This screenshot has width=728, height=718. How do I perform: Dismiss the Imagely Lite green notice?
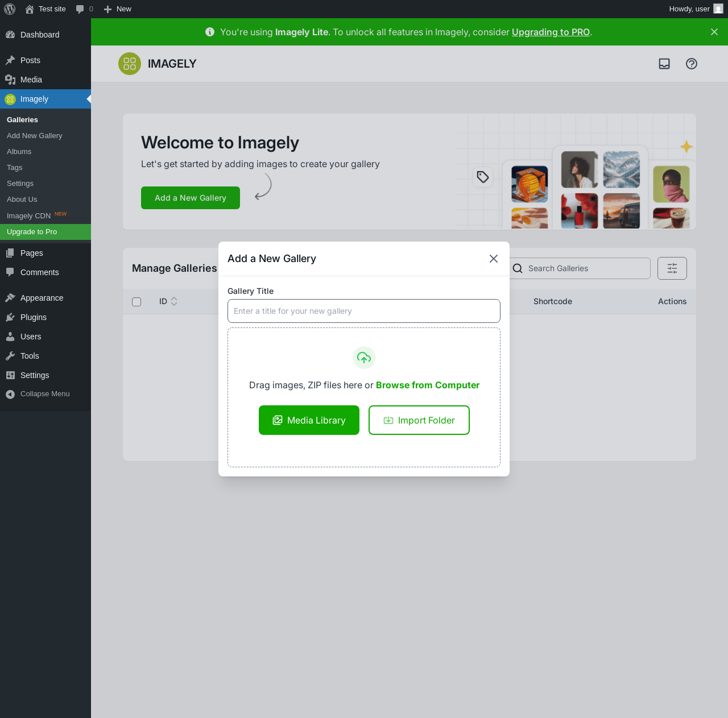714,32
